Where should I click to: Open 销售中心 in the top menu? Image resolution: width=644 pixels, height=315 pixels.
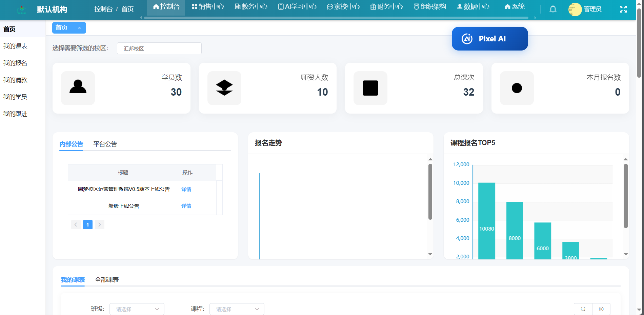(x=208, y=7)
